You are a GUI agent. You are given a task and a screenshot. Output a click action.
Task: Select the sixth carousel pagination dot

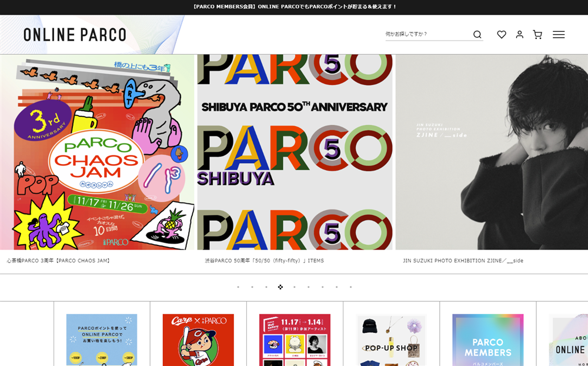click(308, 287)
